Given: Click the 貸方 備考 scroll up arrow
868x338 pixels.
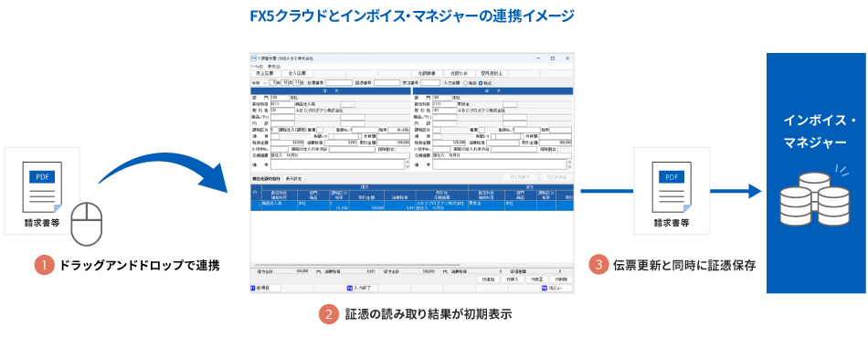Looking at the screenshot, I should point(569,162).
